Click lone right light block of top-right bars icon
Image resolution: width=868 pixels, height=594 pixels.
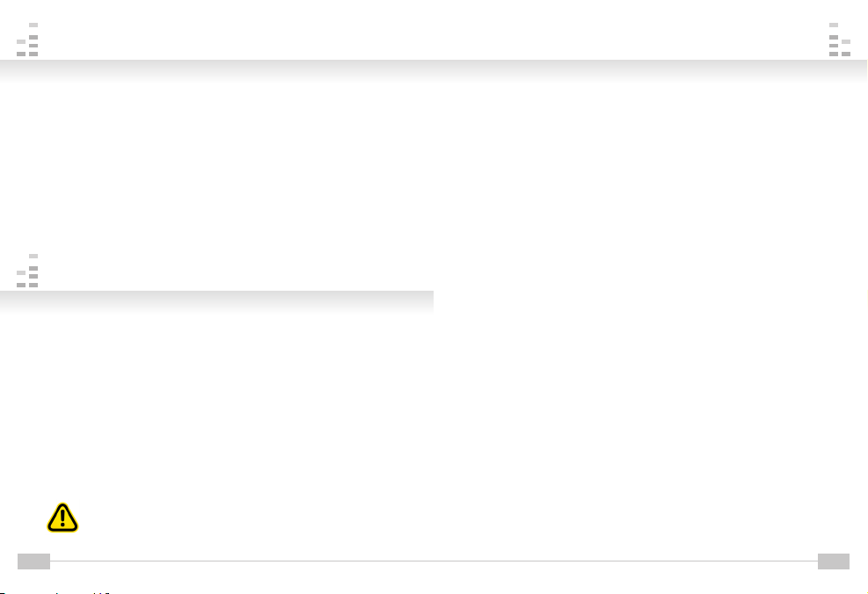coord(846,41)
